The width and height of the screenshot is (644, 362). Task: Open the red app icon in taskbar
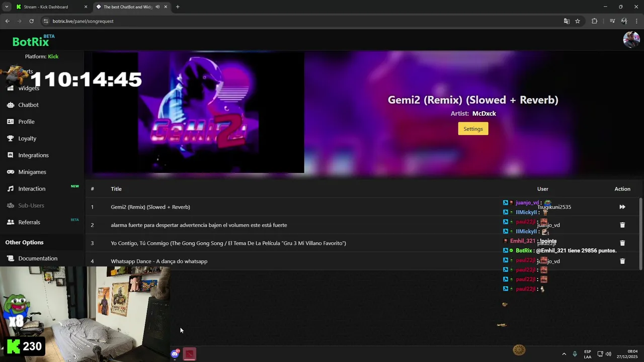click(x=189, y=354)
